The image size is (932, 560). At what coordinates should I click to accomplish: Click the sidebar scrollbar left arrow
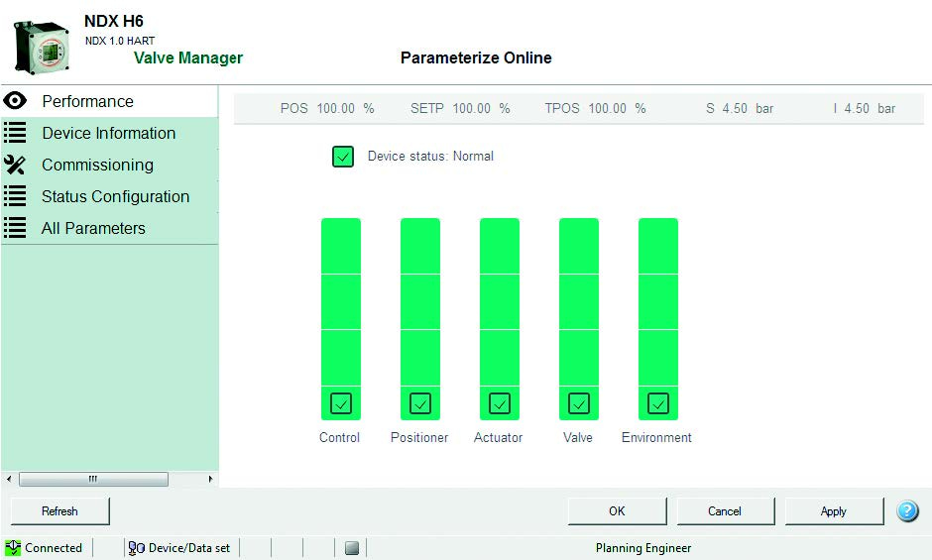click(x=10, y=479)
